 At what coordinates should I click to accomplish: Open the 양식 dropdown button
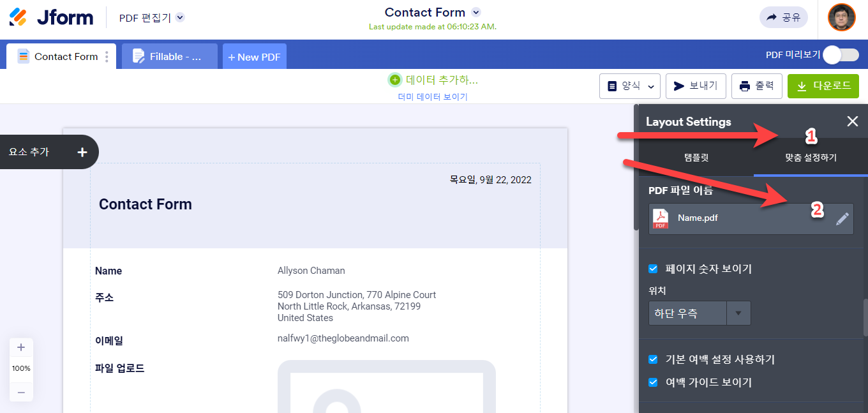[x=629, y=86]
